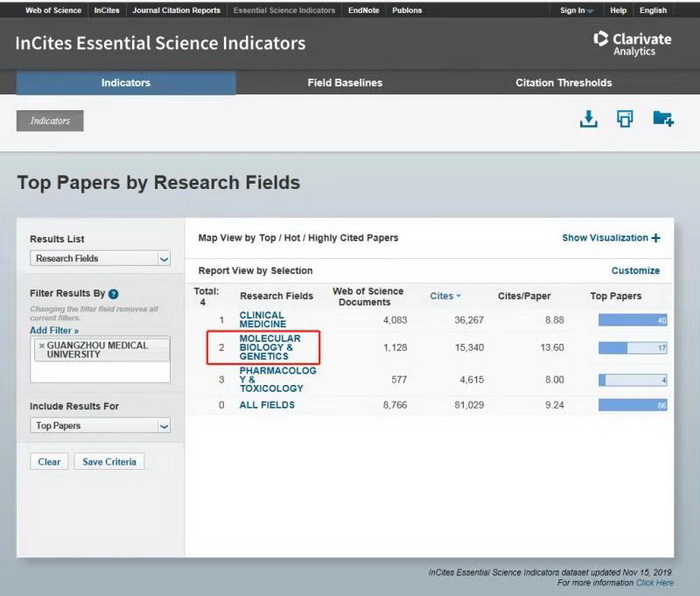700x596 pixels.
Task: Open the Research Fields results list dropdown
Action: tap(100, 258)
